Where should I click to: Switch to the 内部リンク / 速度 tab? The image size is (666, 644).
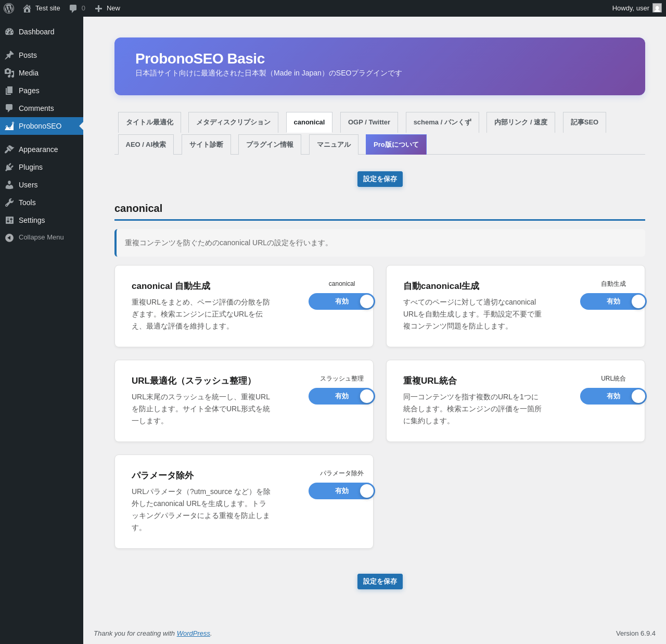[521, 122]
